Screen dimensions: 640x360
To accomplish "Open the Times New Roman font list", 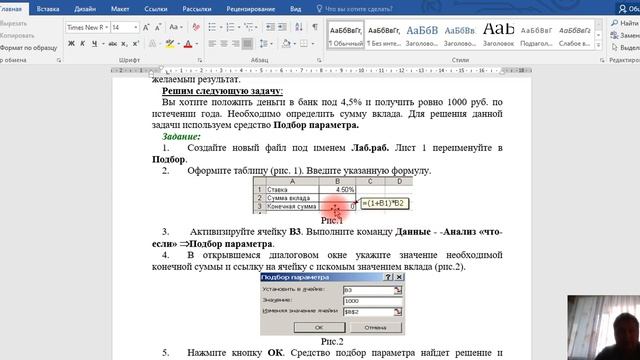I will click(x=107, y=27).
